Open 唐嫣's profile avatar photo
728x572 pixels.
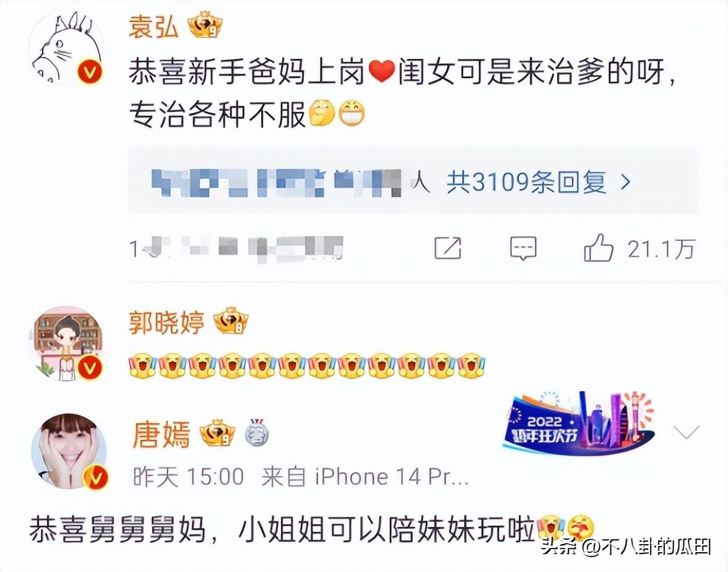69,451
